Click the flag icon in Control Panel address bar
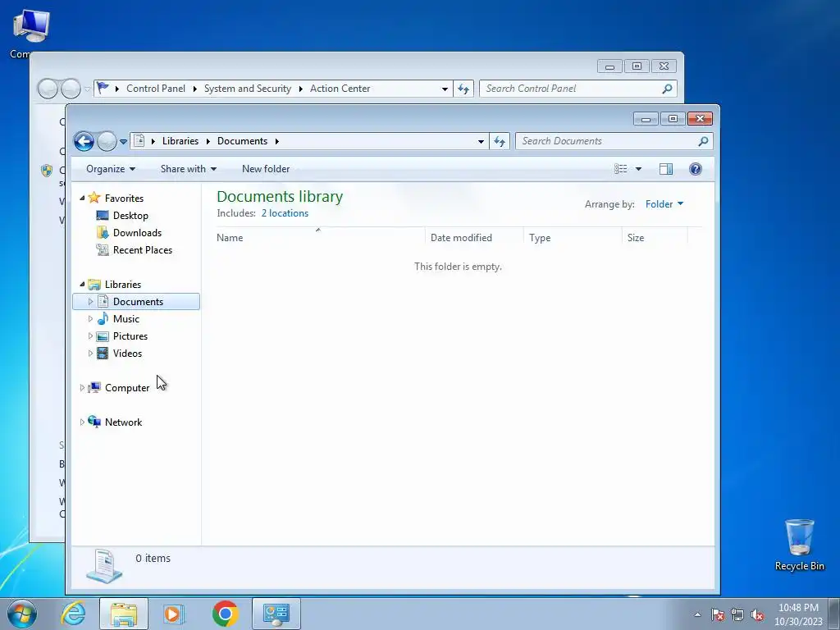This screenshot has width=840, height=630. (103, 88)
